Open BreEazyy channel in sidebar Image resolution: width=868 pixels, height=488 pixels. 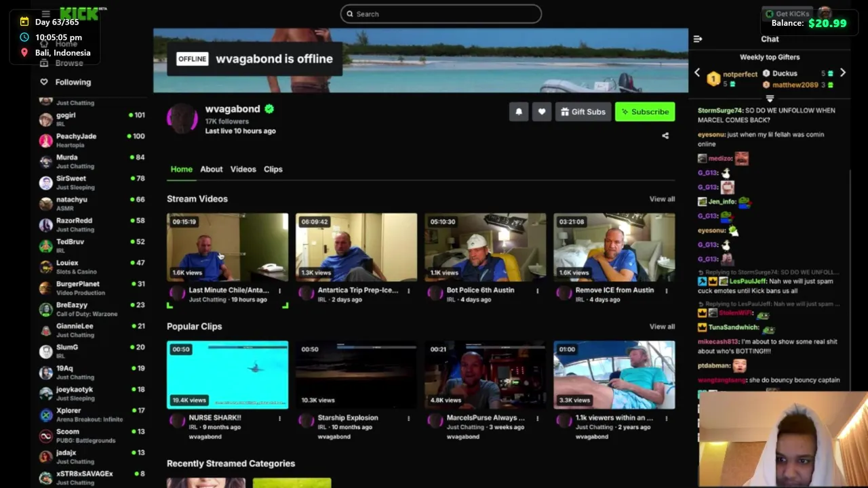92,309
